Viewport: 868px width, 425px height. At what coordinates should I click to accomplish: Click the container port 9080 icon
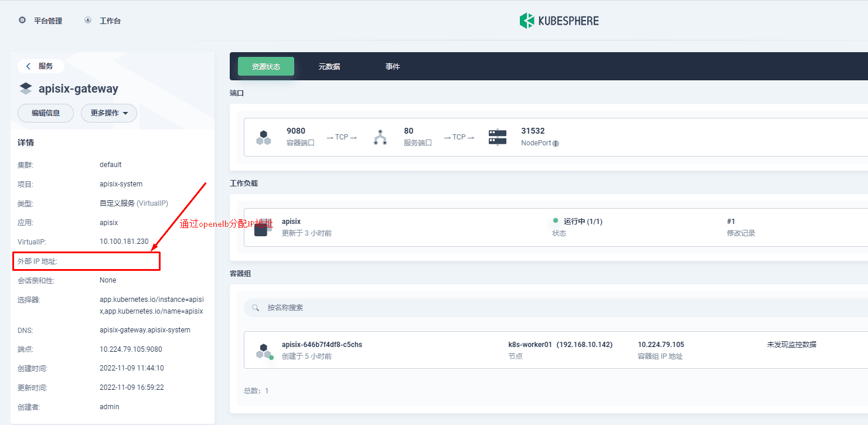pyautogui.click(x=264, y=137)
